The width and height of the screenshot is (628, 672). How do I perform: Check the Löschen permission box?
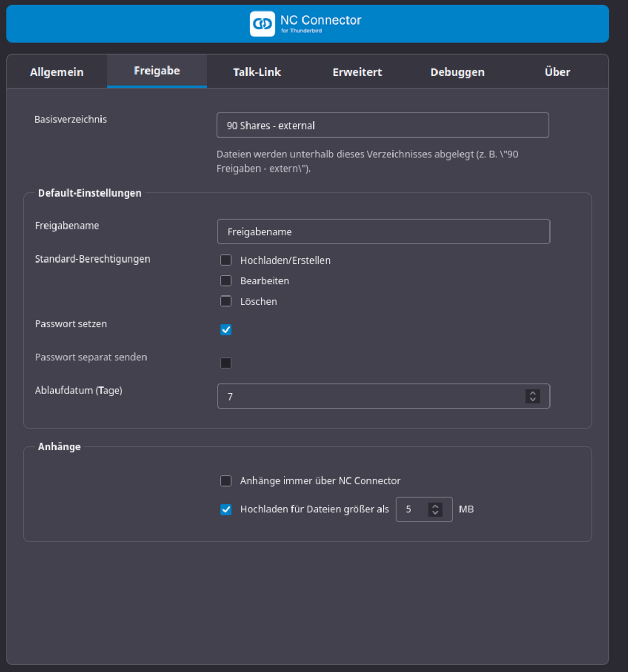226,302
